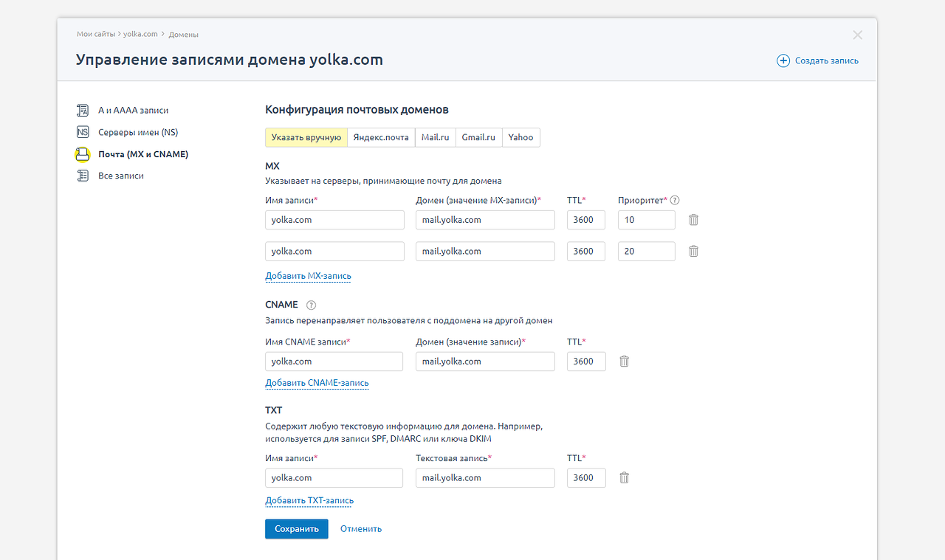
Task: Click the A and AAAA records sidebar icon
Action: click(x=83, y=111)
